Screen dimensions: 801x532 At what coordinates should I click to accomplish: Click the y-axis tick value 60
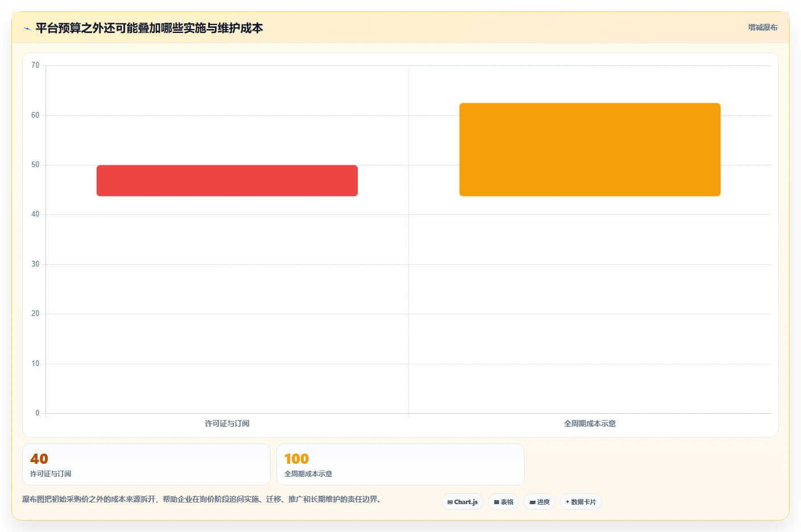point(35,115)
